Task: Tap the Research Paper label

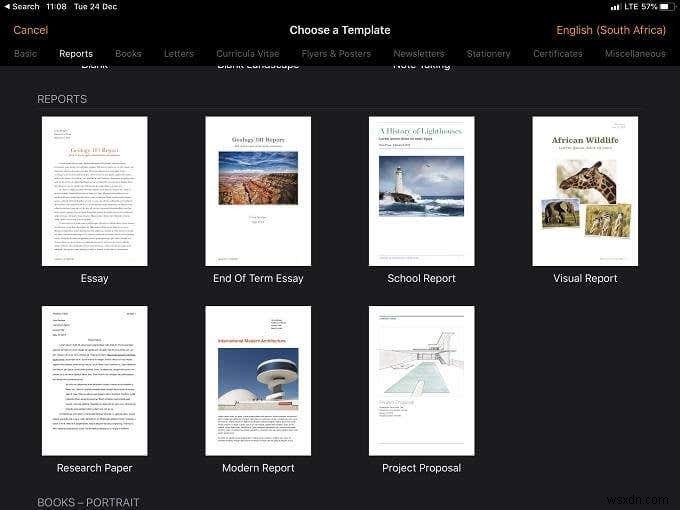Action: pyautogui.click(x=95, y=468)
